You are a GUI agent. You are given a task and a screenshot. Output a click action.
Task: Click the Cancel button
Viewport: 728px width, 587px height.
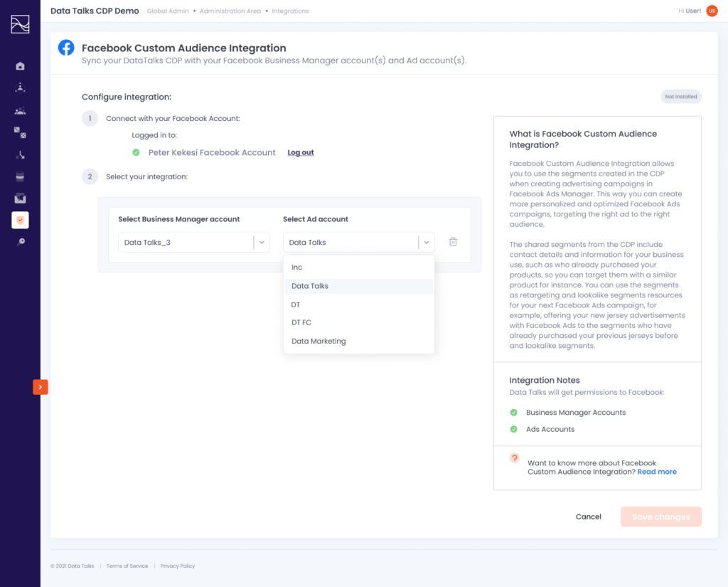point(588,517)
